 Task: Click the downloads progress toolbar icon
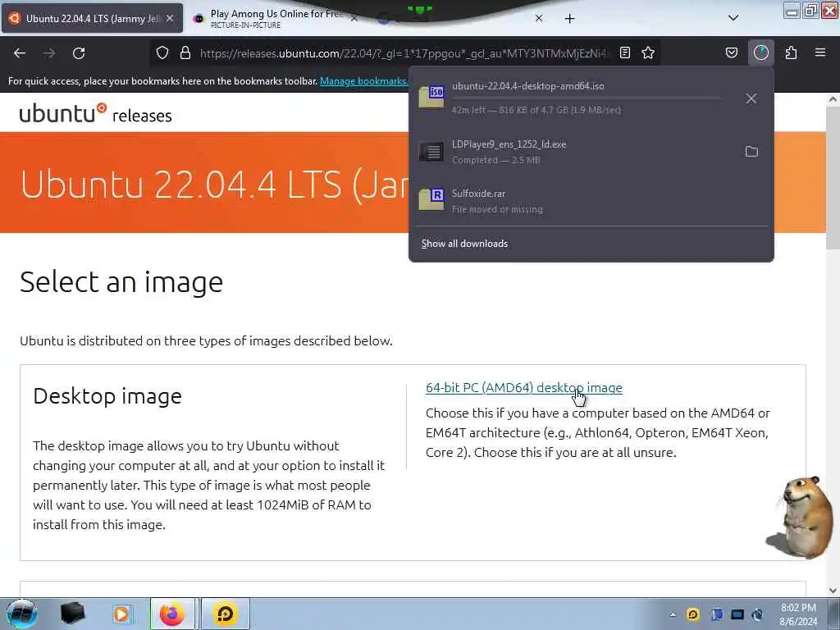[760, 52]
